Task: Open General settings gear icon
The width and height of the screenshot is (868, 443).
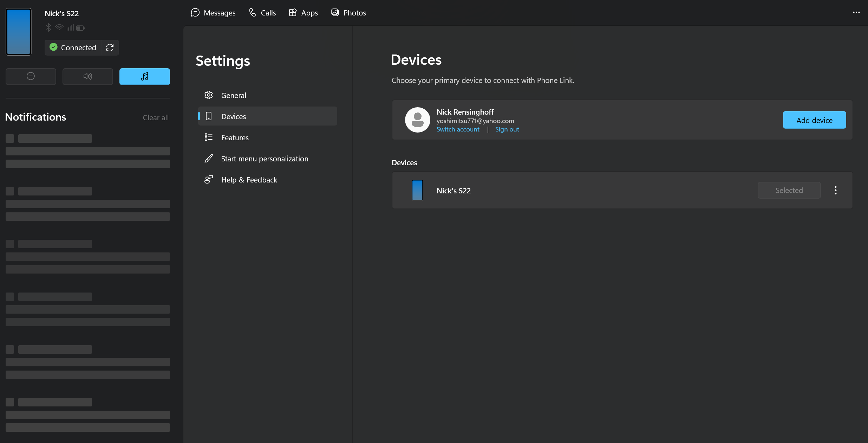Action: 209,95
